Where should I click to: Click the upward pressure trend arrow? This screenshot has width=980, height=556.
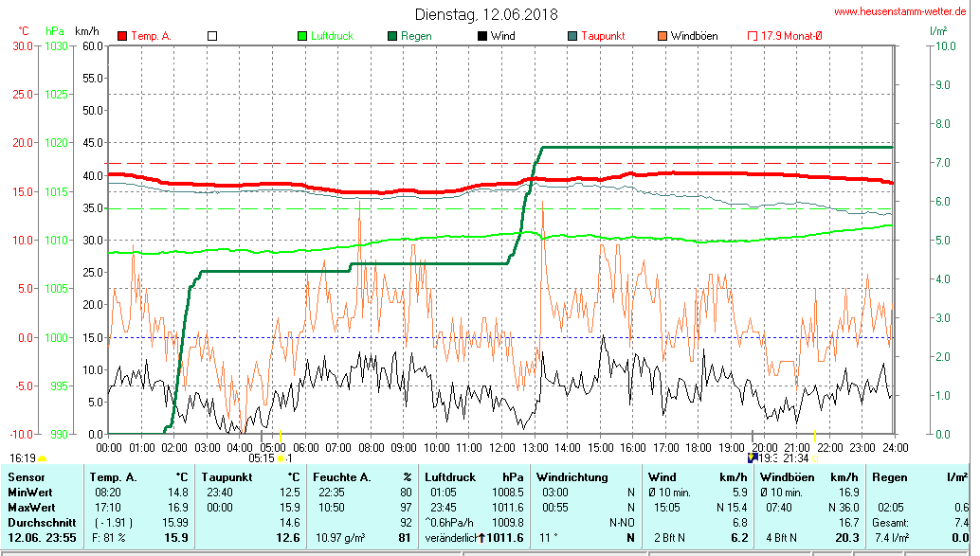coord(481,538)
